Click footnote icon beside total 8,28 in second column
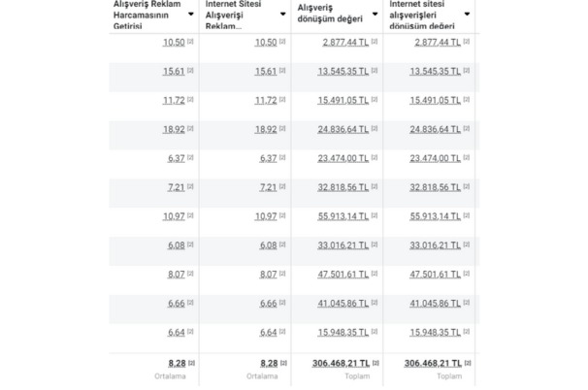The height and width of the screenshot is (390, 588). [282, 361]
